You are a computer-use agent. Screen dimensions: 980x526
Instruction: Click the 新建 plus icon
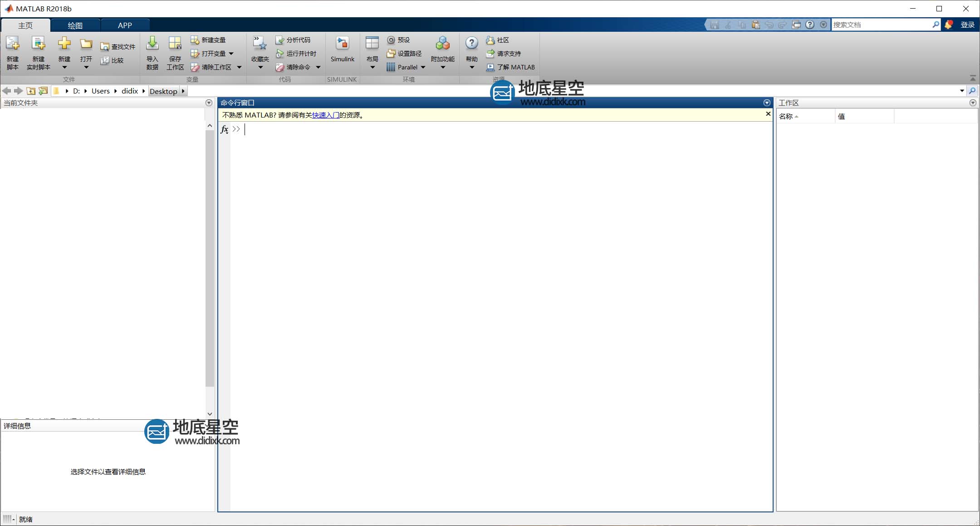pos(64,44)
